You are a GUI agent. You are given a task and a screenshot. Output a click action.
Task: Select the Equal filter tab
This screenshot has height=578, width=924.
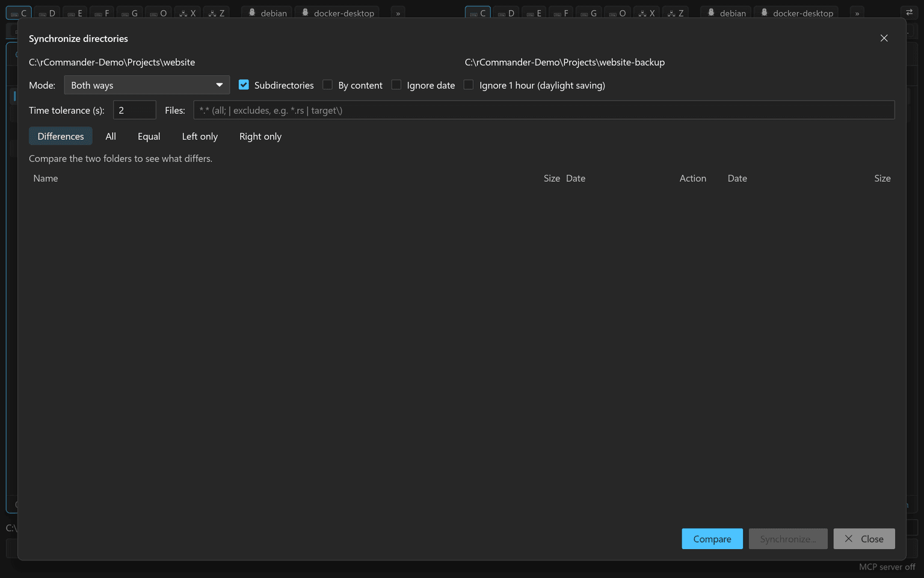click(x=149, y=136)
